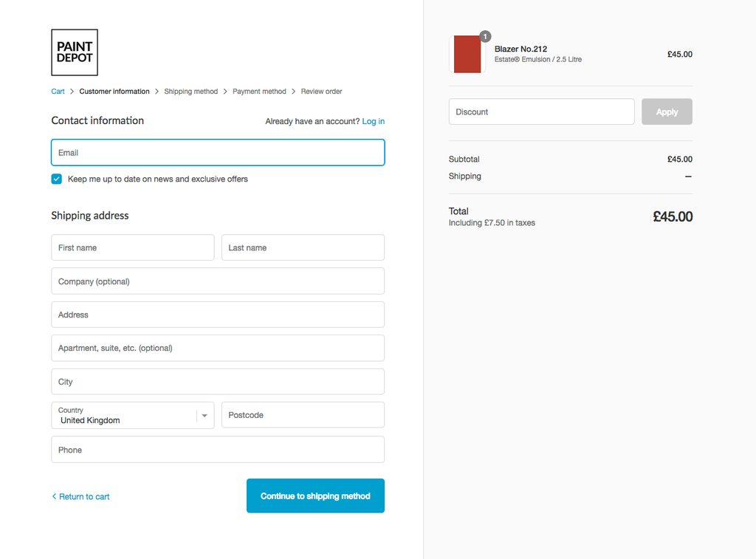Click the quantity badge on product image
This screenshot has height=559, width=756.
coord(485,35)
